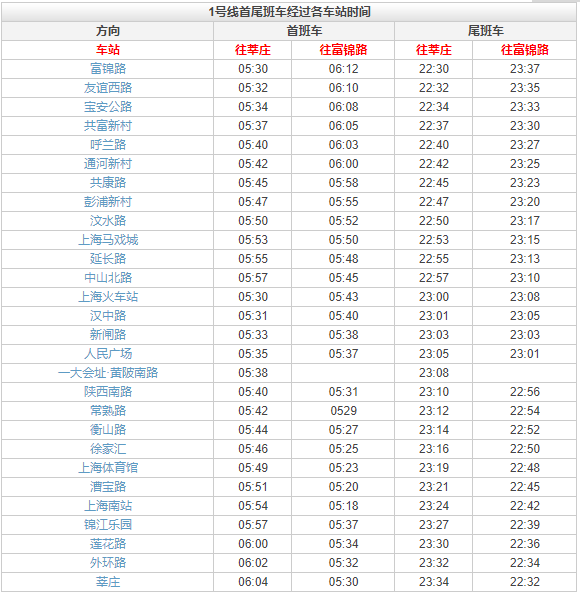Click 往富锦路 label under 首班车
This screenshot has height=599, width=581.
coord(343,50)
